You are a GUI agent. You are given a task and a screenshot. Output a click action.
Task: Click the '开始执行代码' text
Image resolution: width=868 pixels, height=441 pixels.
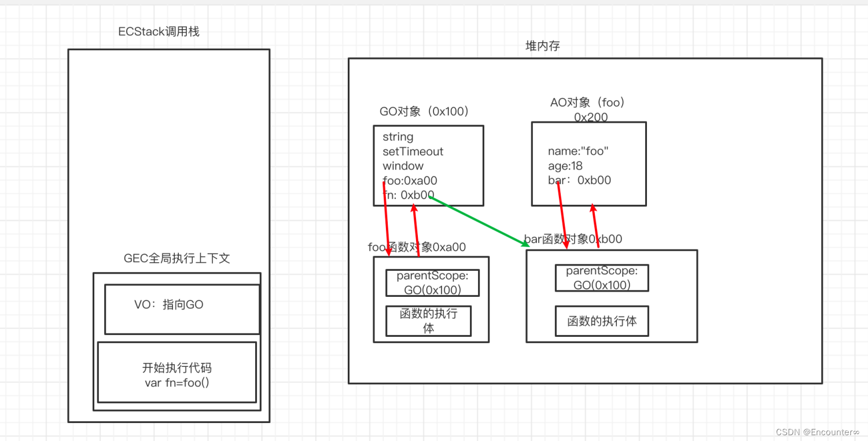pos(177,368)
